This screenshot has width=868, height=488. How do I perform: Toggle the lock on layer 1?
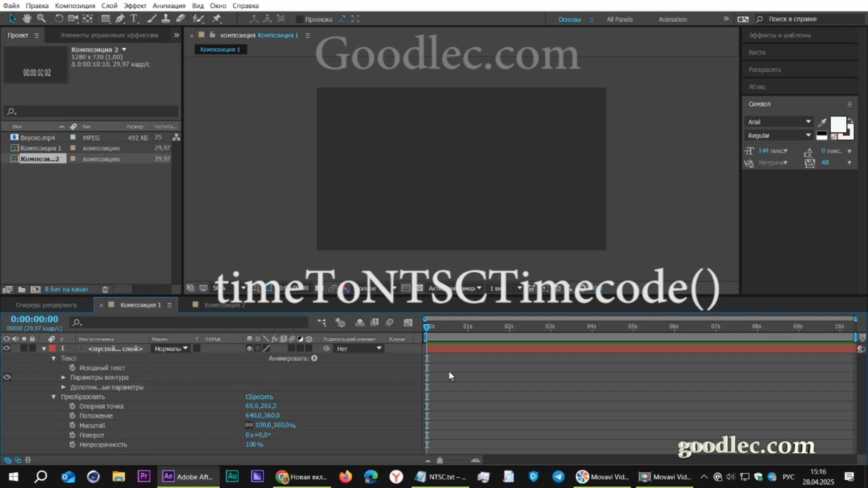point(33,349)
